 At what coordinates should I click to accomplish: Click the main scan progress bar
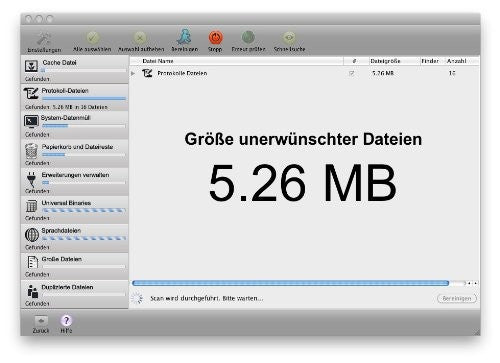(x=291, y=283)
